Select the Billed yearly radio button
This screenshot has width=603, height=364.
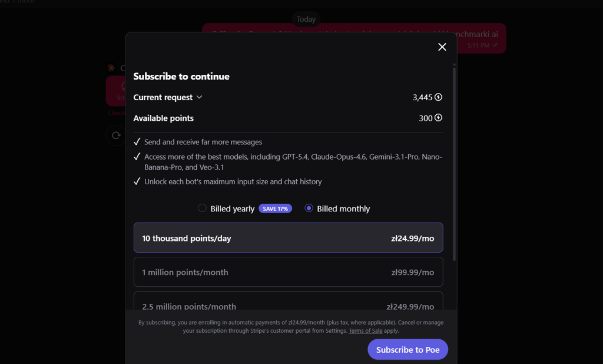(202, 209)
